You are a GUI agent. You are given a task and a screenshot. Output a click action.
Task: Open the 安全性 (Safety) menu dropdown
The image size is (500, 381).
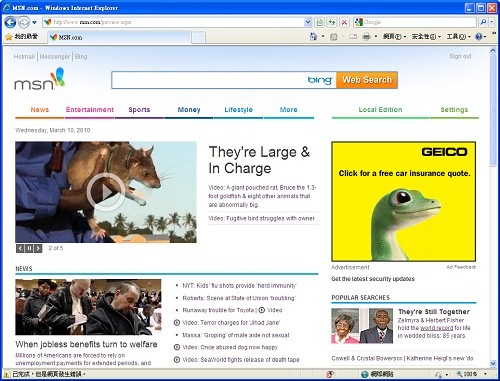tap(426, 36)
